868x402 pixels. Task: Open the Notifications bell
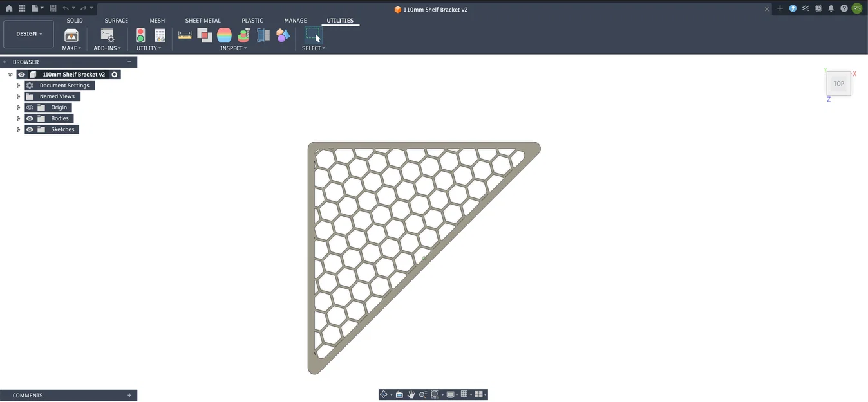pyautogui.click(x=831, y=8)
